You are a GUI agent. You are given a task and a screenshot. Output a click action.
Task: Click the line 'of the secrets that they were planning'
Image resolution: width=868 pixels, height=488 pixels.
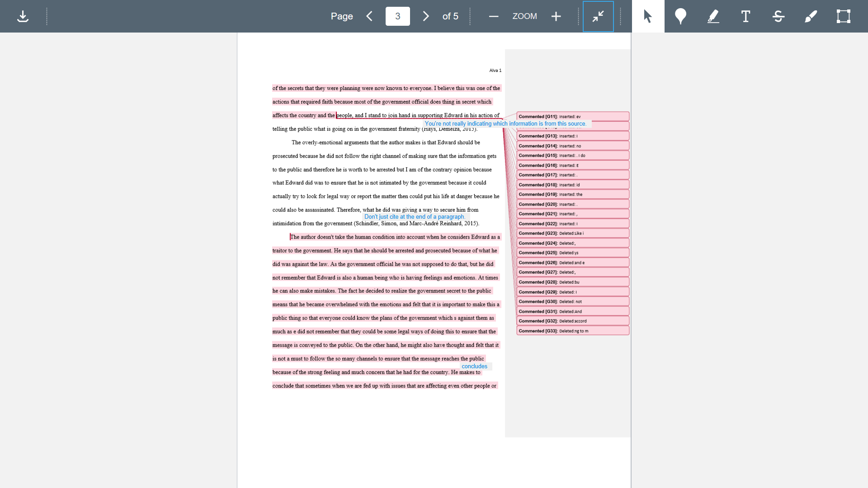[x=387, y=89]
